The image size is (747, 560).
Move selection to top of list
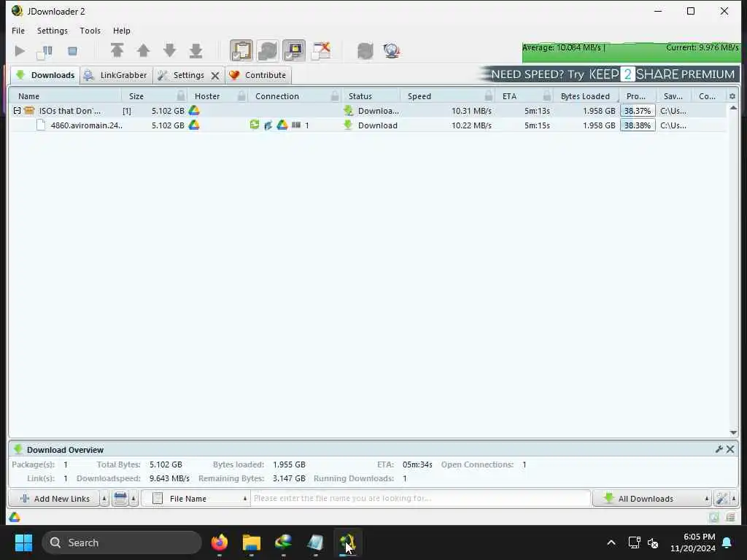[x=117, y=51]
